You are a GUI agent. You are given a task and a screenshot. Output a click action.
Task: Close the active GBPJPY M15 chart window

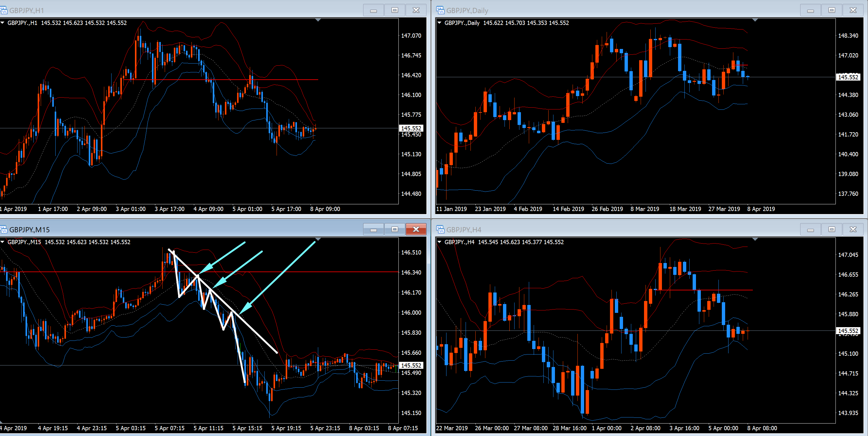(x=416, y=230)
